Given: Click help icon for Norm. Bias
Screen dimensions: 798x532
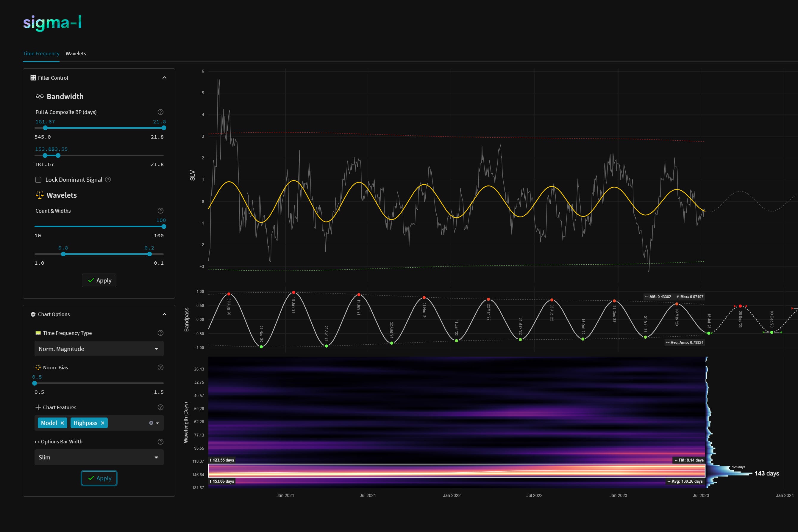Looking at the screenshot, I should point(161,368).
